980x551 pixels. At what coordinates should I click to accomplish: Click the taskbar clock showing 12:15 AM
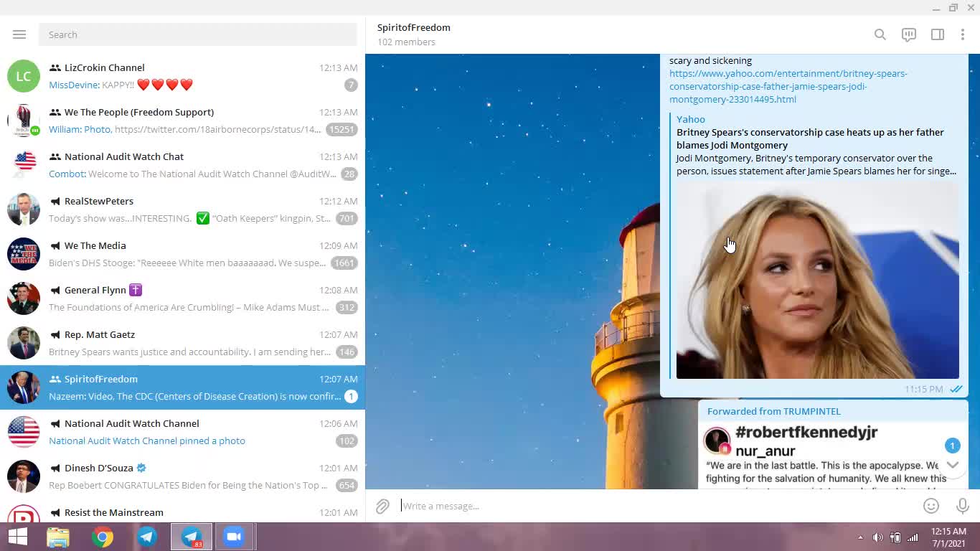(949, 537)
